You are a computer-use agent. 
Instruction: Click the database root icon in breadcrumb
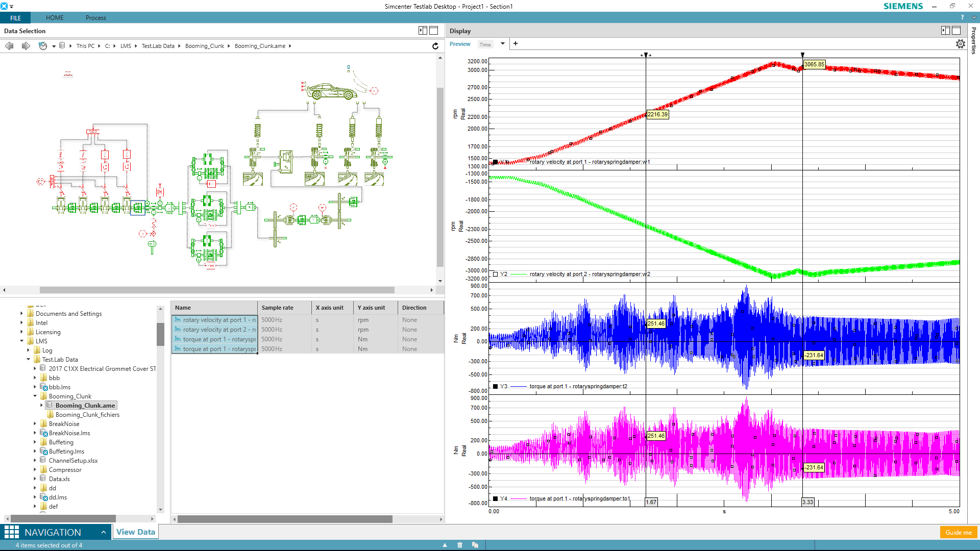[x=62, y=45]
